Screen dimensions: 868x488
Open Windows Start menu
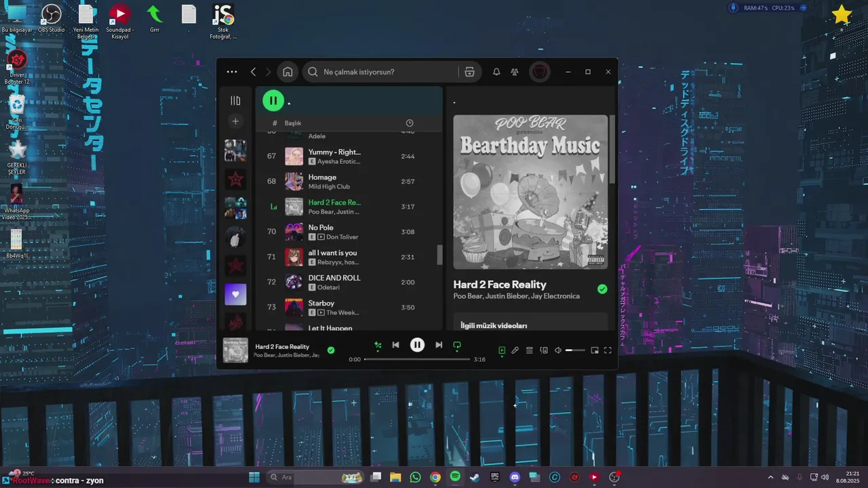click(254, 477)
